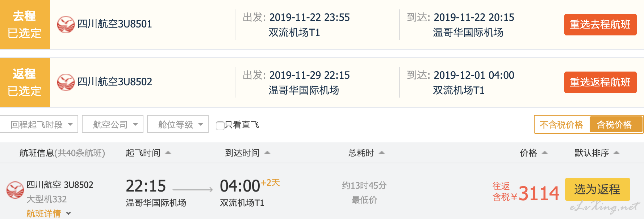Open the 舱位等级 dropdown
The height and width of the screenshot is (219, 644).
pos(178,124)
